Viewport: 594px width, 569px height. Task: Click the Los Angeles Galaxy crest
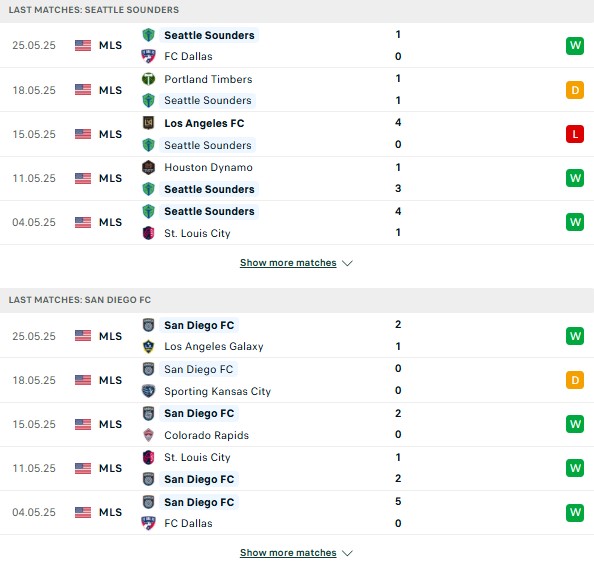(148, 346)
